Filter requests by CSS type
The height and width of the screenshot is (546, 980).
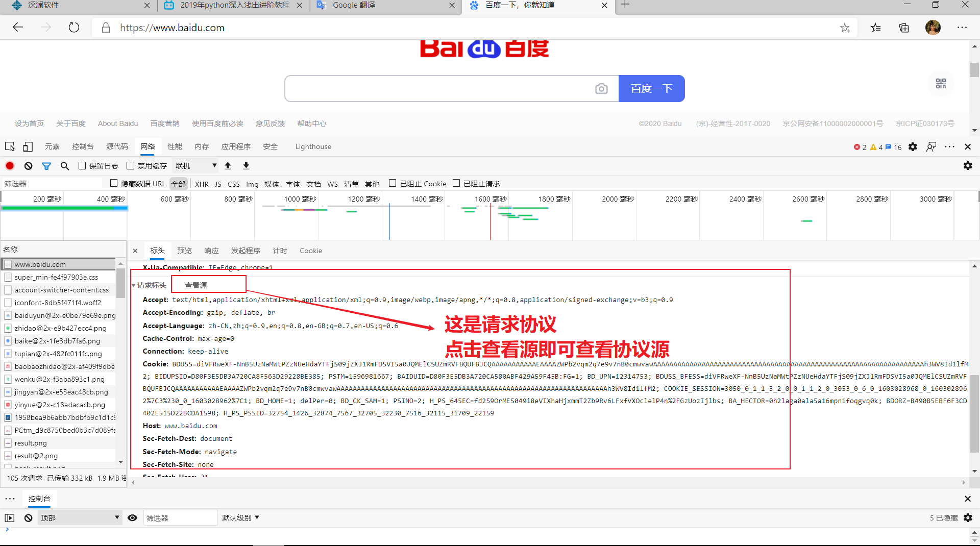234,184
